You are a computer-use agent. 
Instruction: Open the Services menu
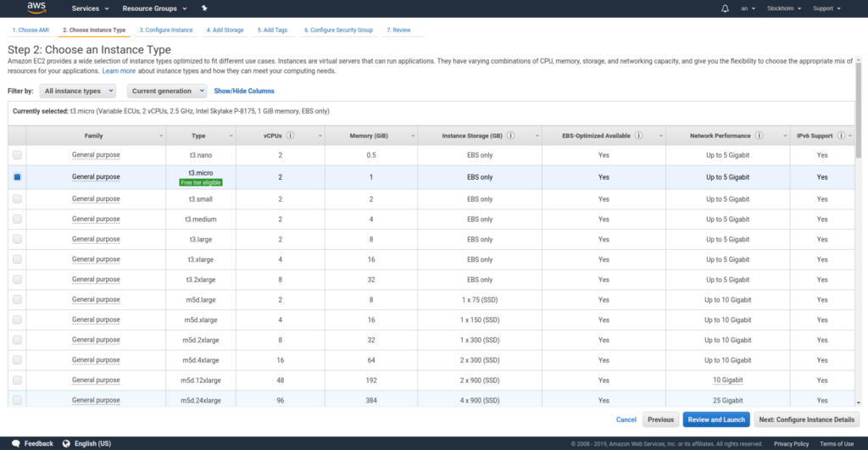coord(90,8)
